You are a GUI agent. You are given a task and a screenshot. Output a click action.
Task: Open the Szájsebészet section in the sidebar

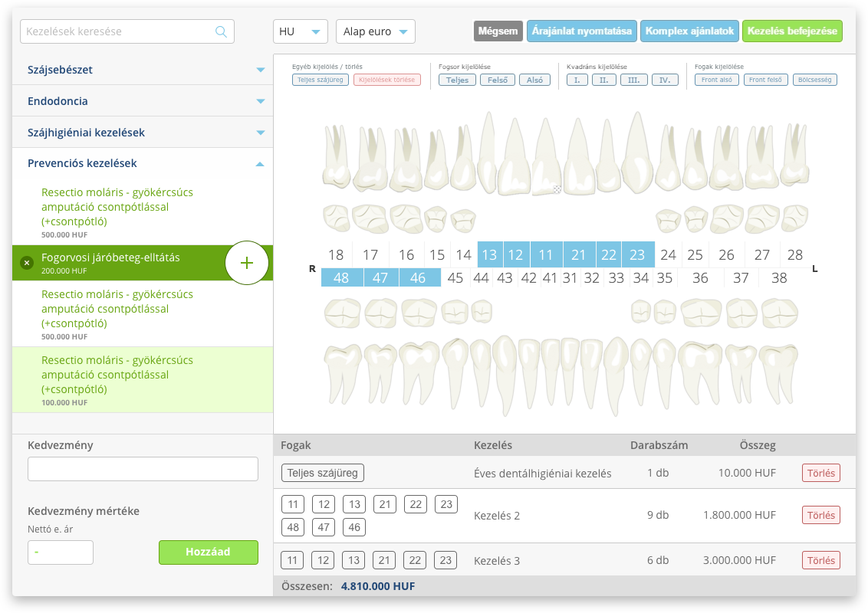(x=143, y=69)
